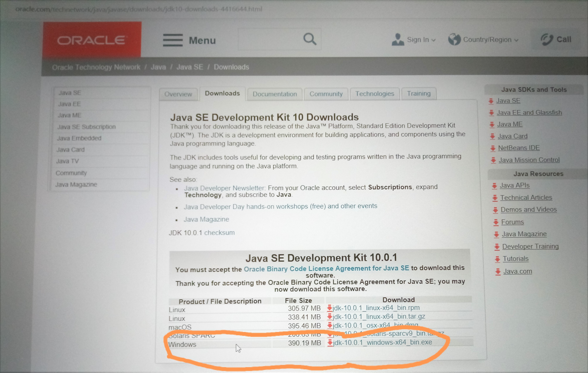Click red arrow icon beside NetBeans IDE

click(493, 148)
